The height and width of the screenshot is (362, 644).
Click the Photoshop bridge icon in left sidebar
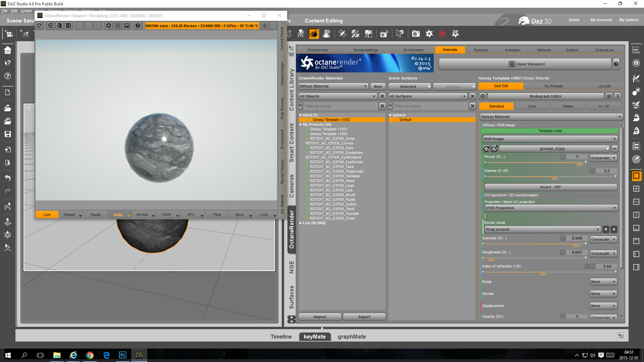click(8, 206)
